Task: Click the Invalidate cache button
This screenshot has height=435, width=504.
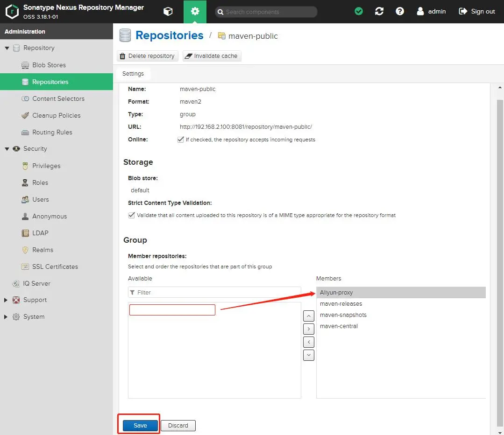Action: [x=212, y=56]
